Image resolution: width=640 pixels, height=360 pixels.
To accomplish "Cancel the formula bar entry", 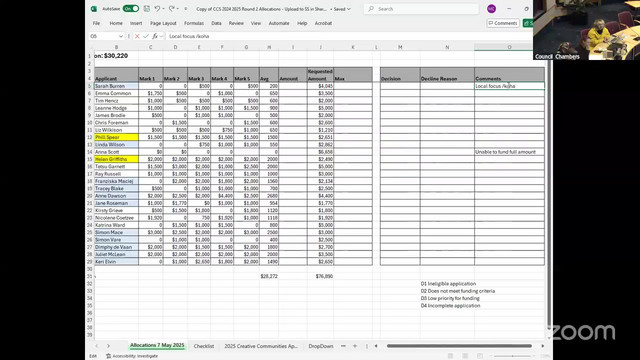I will click(x=137, y=36).
